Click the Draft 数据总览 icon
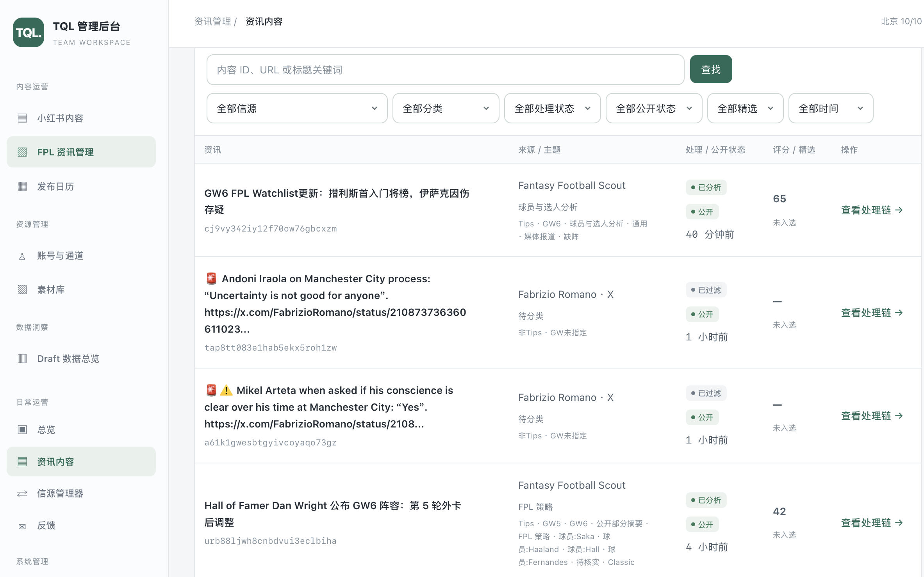 (x=22, y=358)
